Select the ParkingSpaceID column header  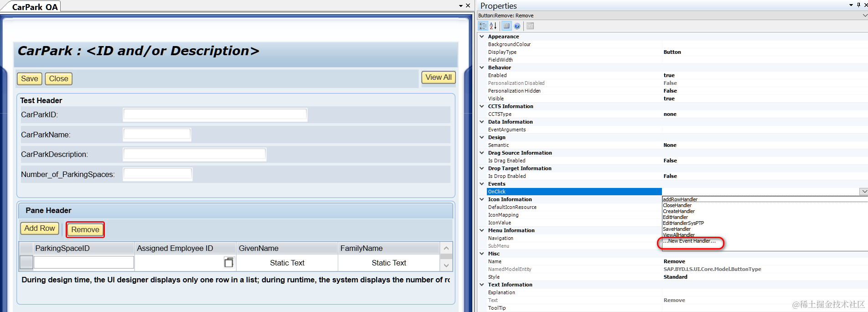point(84,248)
